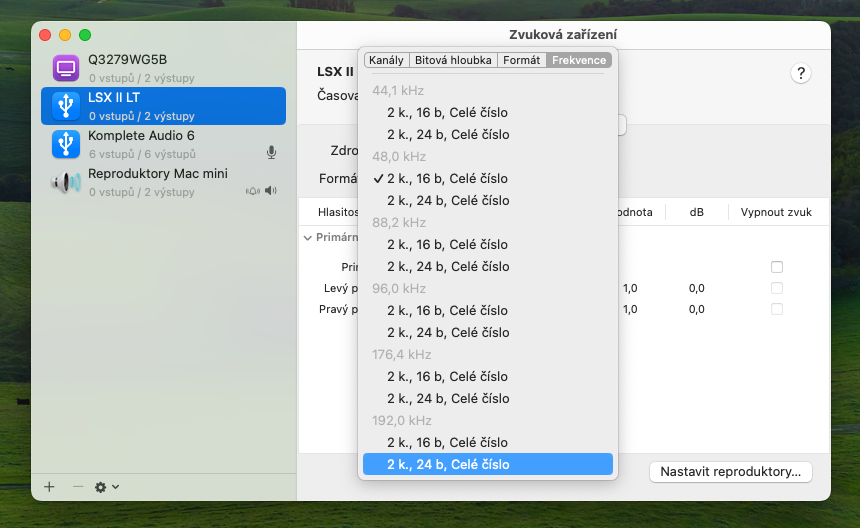
Task: Select checked 16 b format under 48,0 kHz
Action: pyautogui.click(x=488, y=178)
